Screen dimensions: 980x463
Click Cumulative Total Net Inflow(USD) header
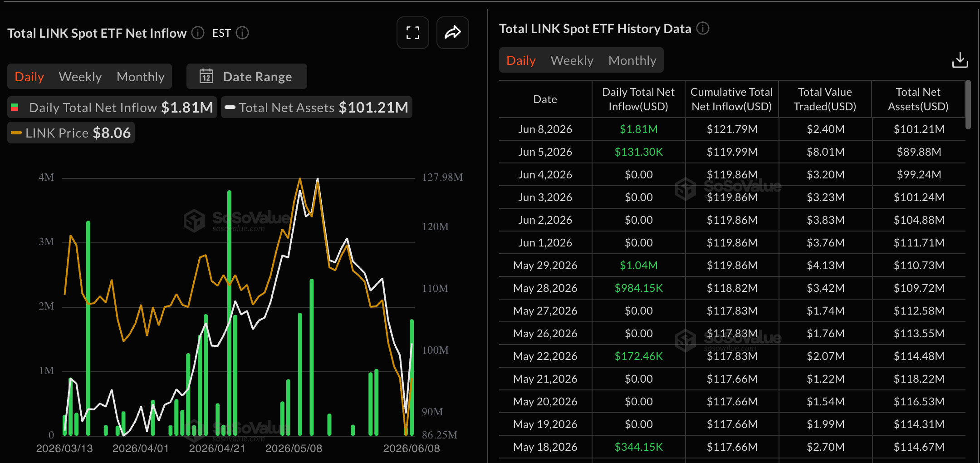[x=732, y=99]
